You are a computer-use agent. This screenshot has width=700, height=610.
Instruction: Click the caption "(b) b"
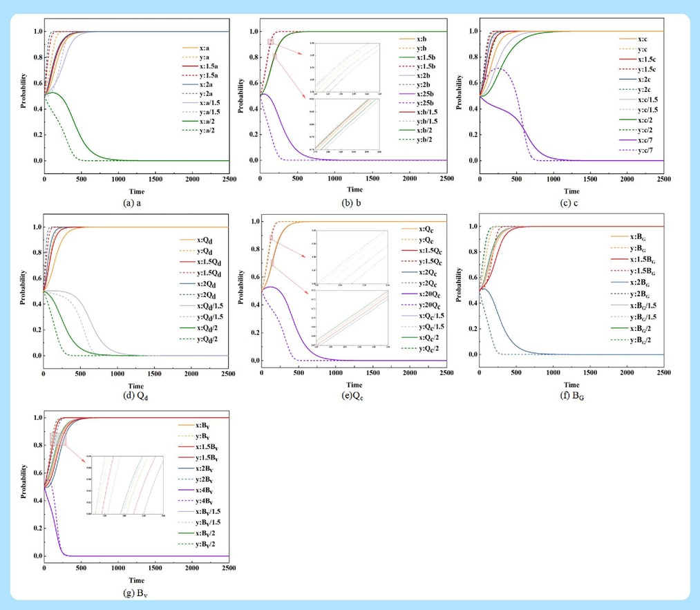coord(351,203)
